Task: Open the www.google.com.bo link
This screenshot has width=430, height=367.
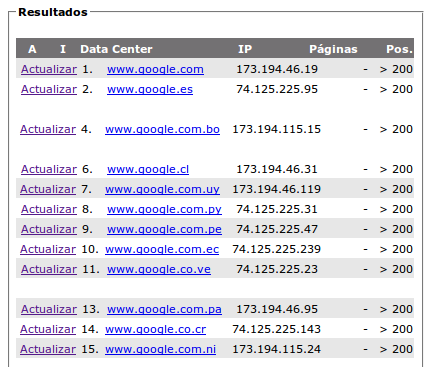Action: coord(162,129)
